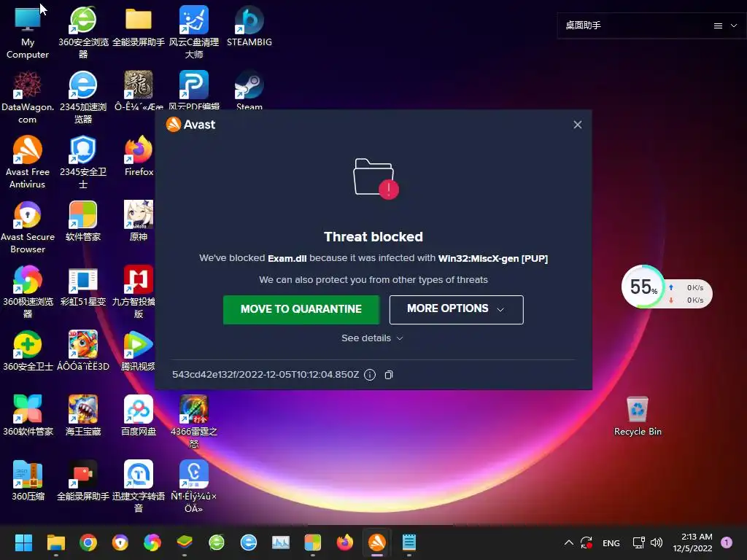This screenshot has height=560, width=747.
Task: Open 2345安全卫士 desktop icon
Action: 83,162
